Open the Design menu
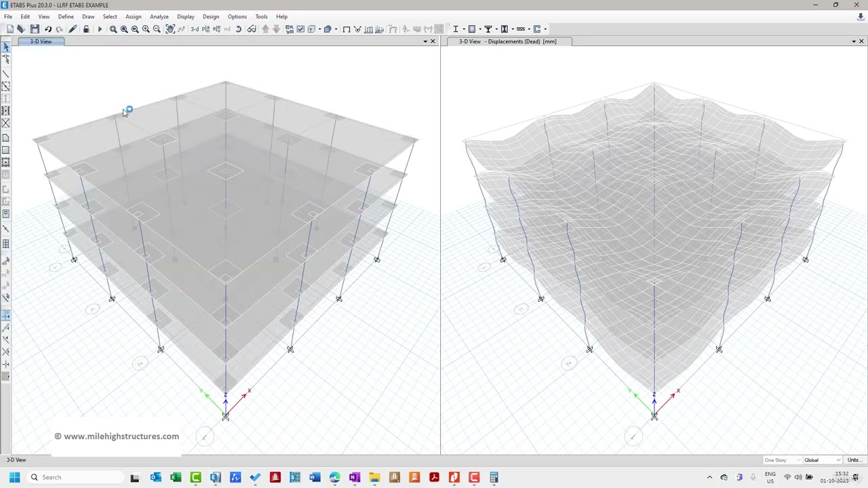868x488 pixels. pyautogui.click(x=211, y=16)
